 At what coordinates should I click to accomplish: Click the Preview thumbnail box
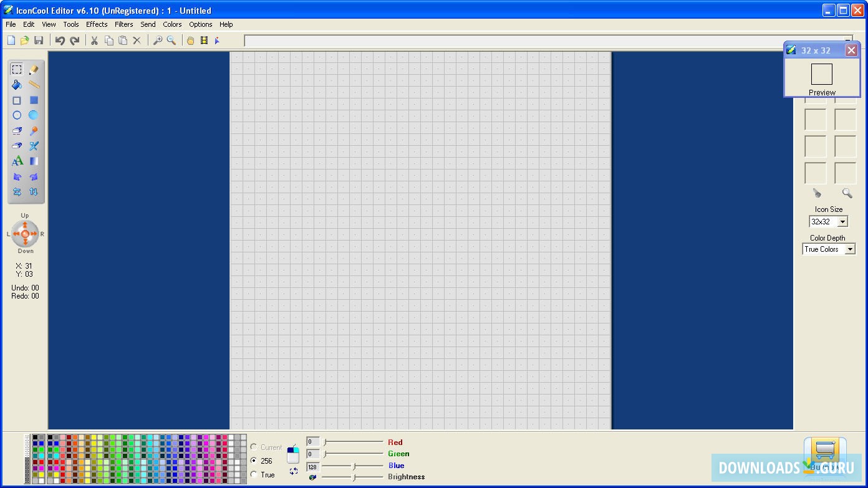(x=822, y=74)
